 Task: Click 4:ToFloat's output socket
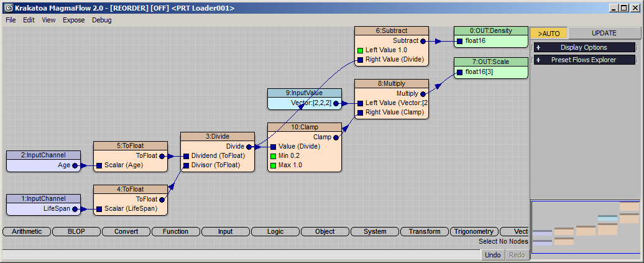(162, 200)
